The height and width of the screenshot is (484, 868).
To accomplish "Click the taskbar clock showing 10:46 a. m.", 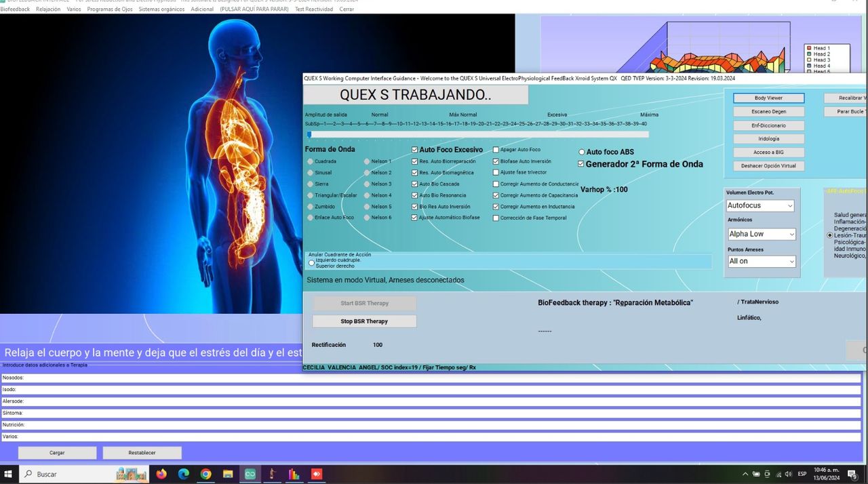I will [x=827, y=474].
